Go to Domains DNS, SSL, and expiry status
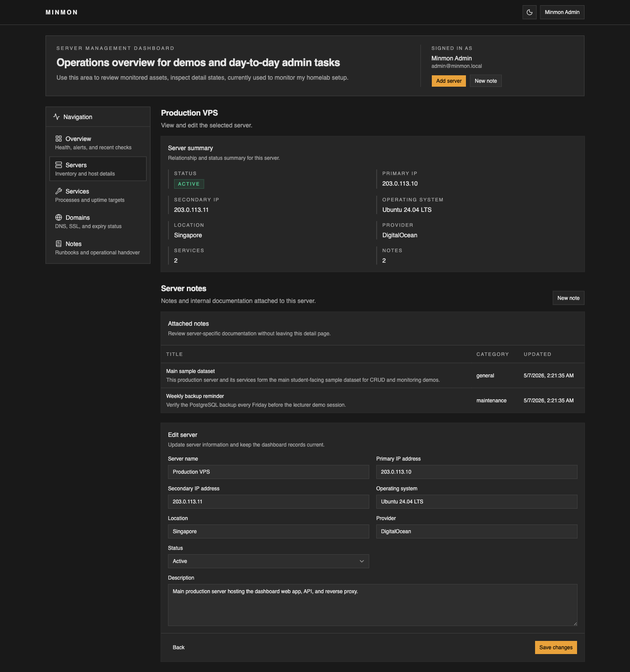The height and width of the screenshot is (672, 630). pos(98,222)
